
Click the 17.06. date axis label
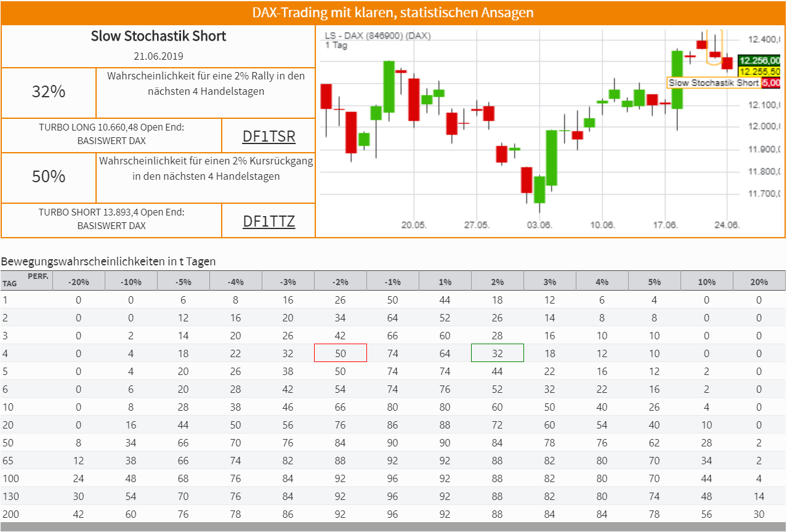(665, 225)
